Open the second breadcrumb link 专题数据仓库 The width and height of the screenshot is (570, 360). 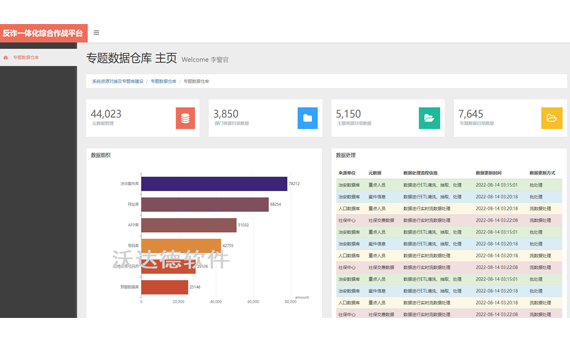163,81
